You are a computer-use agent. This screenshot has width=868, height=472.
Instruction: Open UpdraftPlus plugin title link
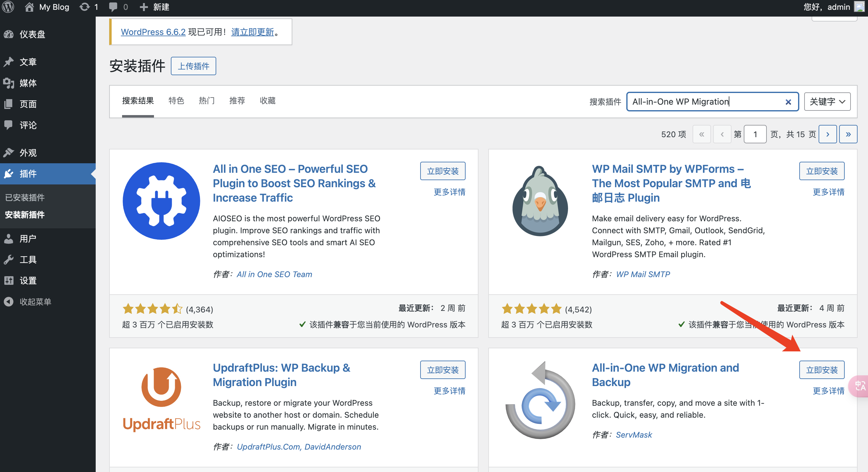pos(281,375)
